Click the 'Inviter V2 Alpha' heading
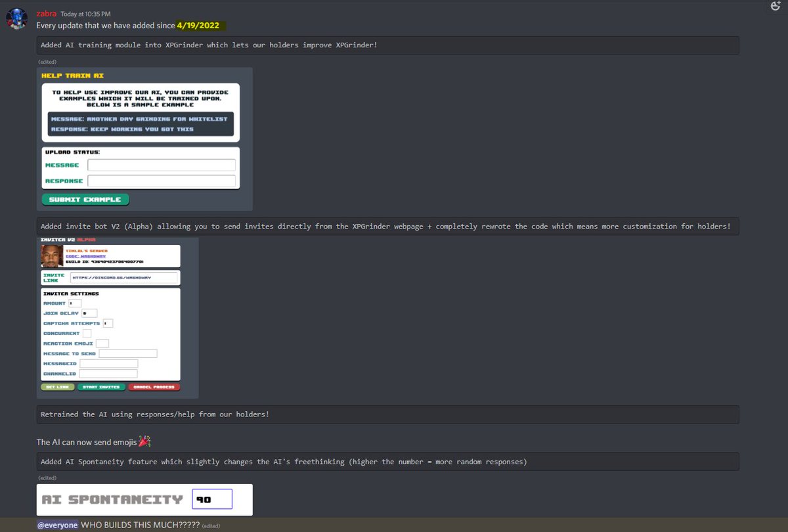 pyautogui.click(x=68, y=240)
